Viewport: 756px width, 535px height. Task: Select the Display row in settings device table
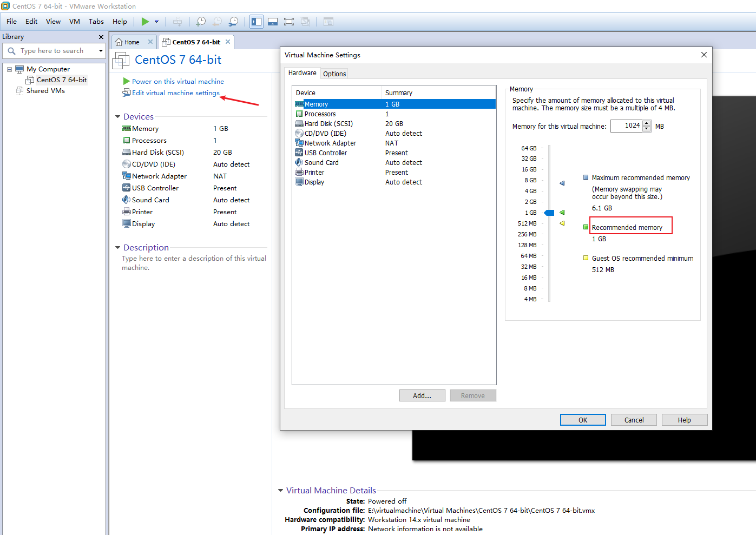pyautogui.click(x=394, y=182)
